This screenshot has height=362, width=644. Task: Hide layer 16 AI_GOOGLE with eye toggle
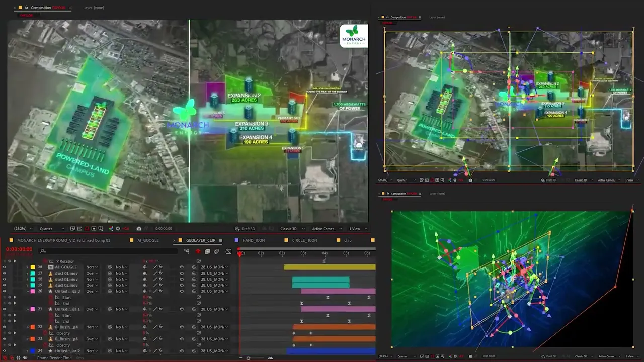[5, 267]
